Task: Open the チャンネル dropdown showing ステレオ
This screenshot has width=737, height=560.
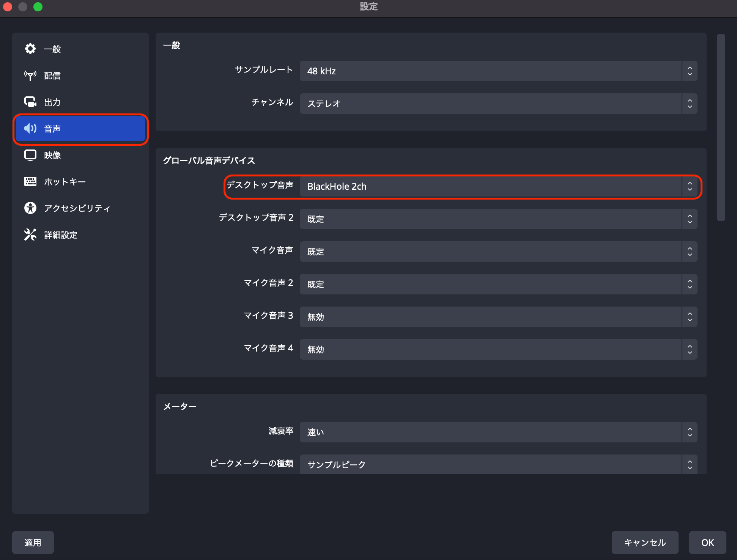Action: click(x=497, y=104)
